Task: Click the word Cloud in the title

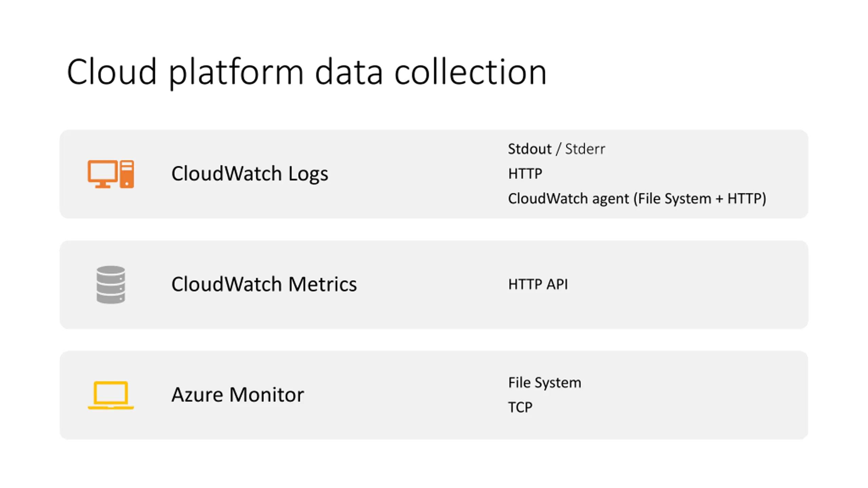Action: [x=112, y=72]
